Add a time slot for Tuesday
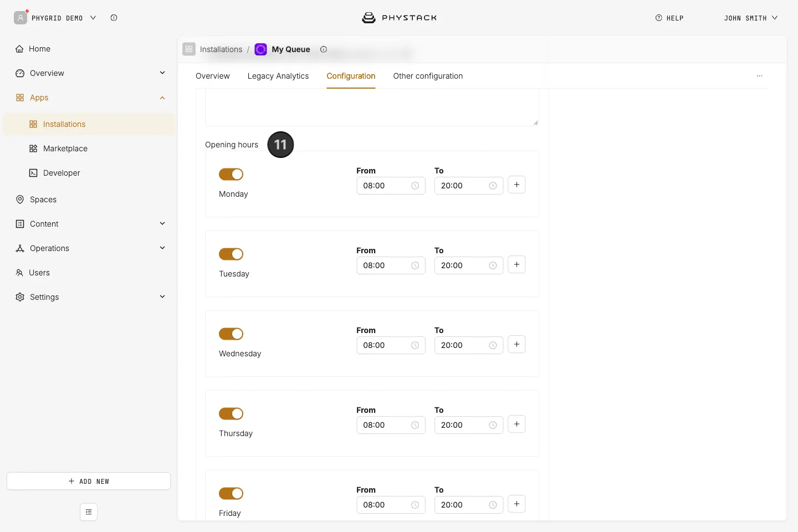 pyautogui.click(x=516, y=264)
